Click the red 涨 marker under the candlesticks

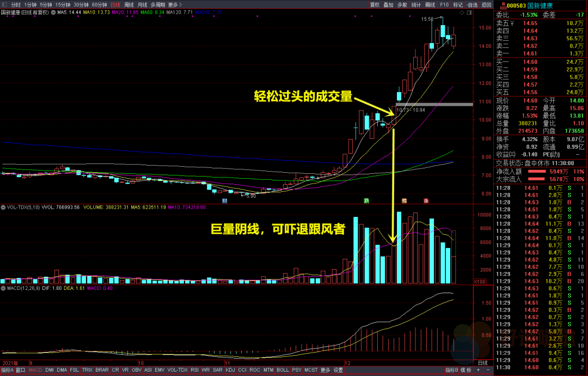pyautogui.click(x=426, y=201)
